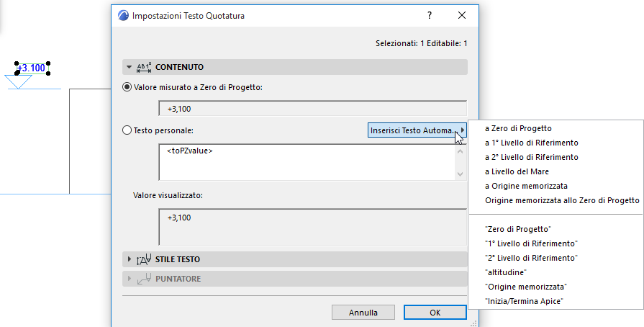This screenshot has height=327, width=644.
Task: Open the Inserisci Testo Automatico dropdown
Action: pos(417,130)
